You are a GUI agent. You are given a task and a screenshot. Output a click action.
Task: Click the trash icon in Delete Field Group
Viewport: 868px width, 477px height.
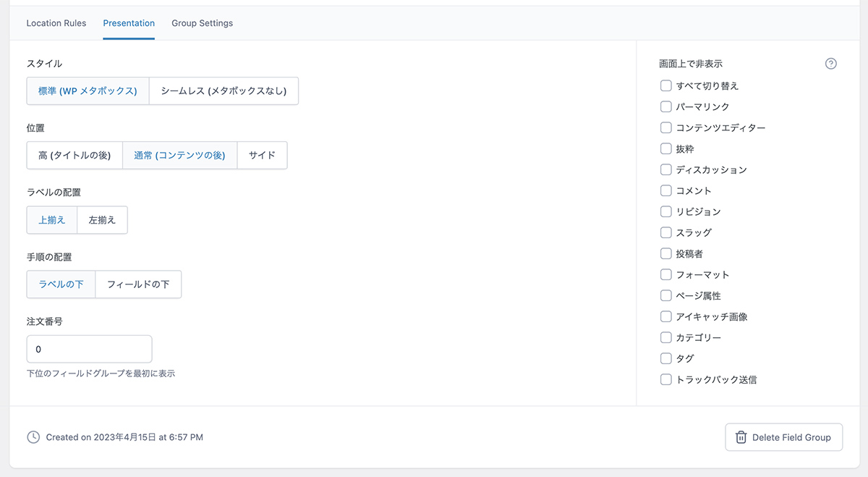[741, 437]
